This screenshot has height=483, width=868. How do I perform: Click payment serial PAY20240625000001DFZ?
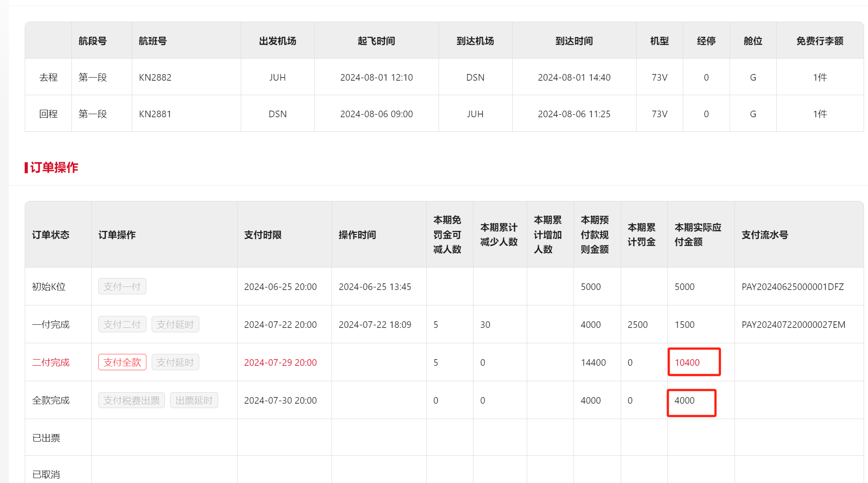coord(793,287)
